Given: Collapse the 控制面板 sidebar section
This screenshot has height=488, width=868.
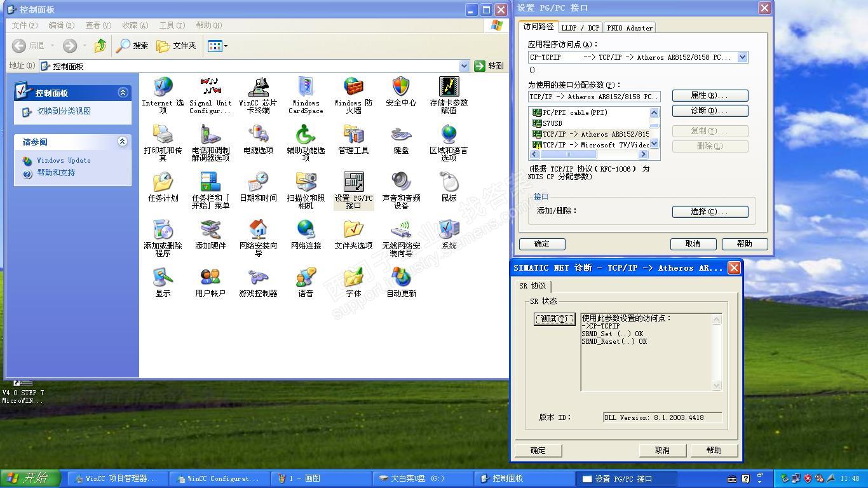Looking at the screenshot, I should click(123, 93).
